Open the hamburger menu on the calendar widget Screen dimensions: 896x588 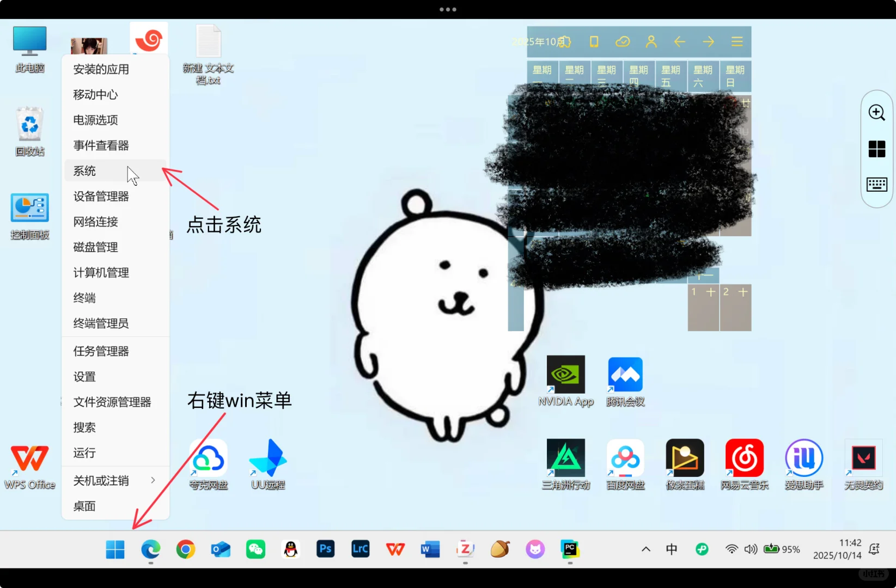click(x=737, y=41)
